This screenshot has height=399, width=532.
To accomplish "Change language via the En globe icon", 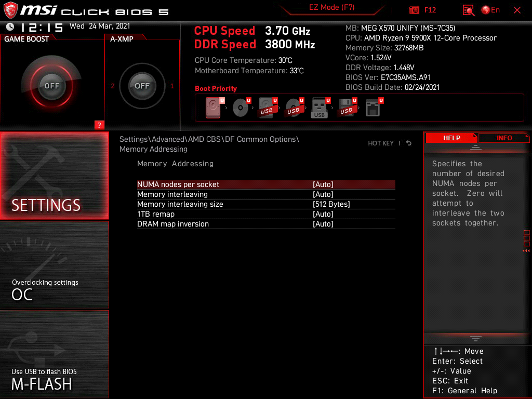I will (x=490, y=10).
